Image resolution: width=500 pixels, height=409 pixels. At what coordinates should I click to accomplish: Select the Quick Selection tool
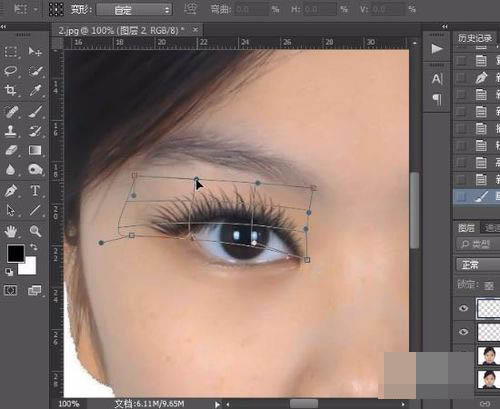click(x=35, y=71)
